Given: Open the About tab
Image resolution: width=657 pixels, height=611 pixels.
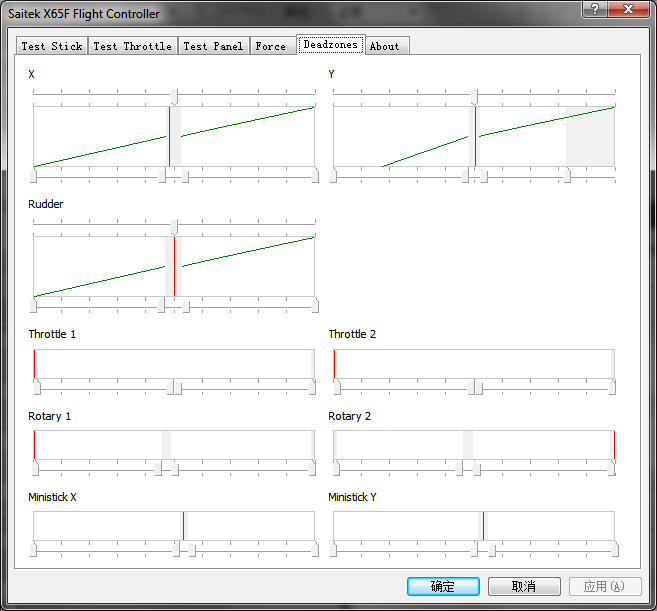Looking at the screenshot, I should tap(385, 46).
